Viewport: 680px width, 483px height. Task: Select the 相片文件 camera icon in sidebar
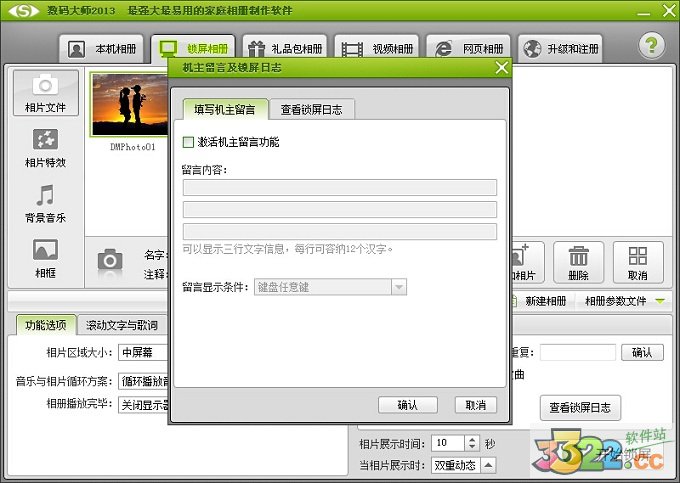(46, 93)
